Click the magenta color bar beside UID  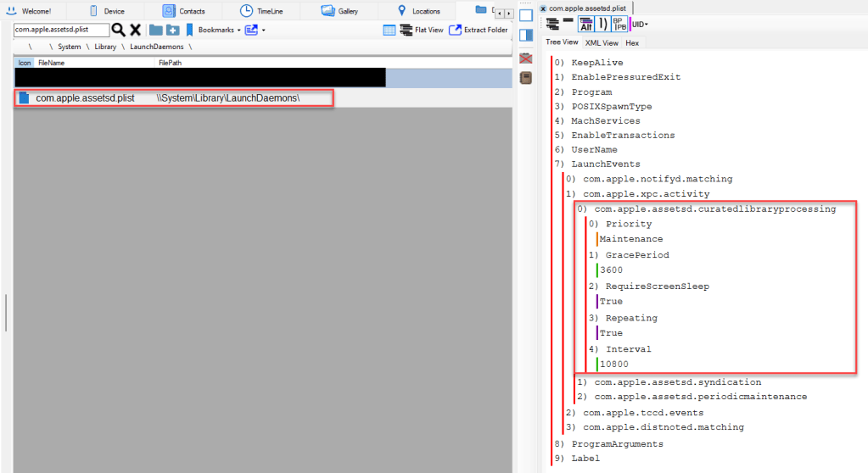[630, 24]
